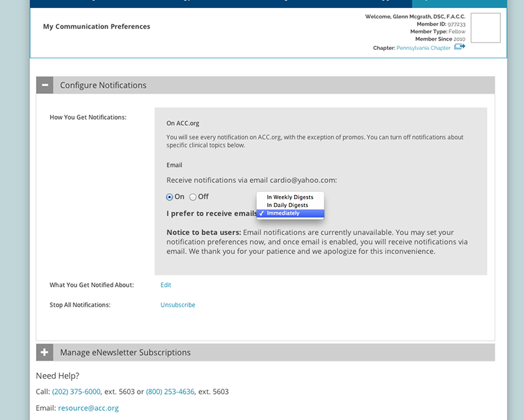Expand eNewsletter Subscriptions using the plus icon

coord(45,353)
